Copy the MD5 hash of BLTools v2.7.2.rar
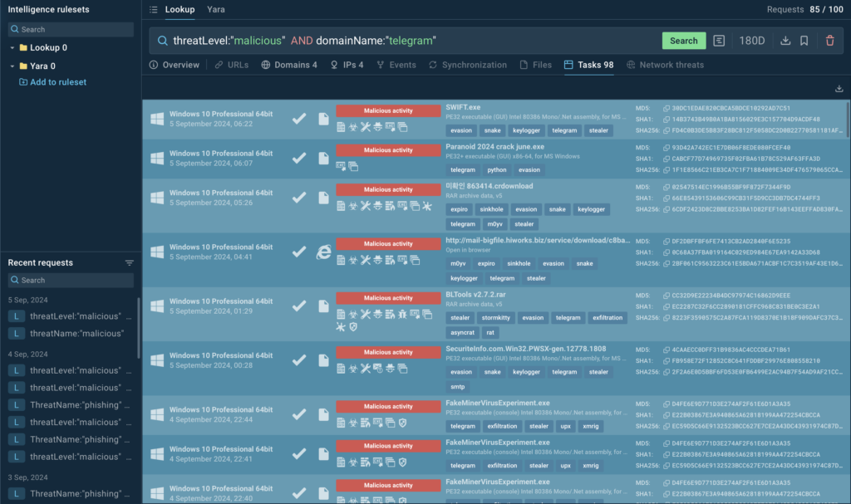851x504 pixels. point(667,296)
